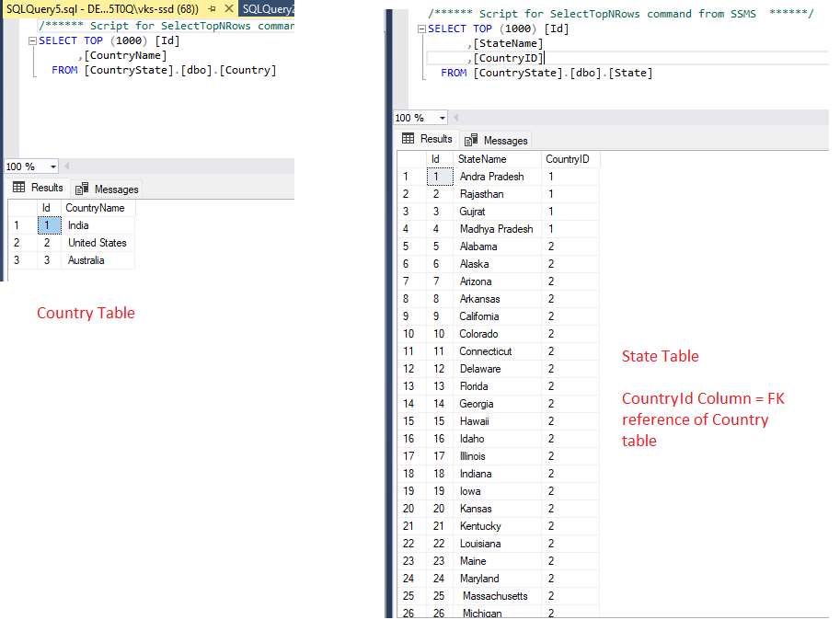Toggle the pin icon on the SQLQuery5.sql tab
The image size is (840, 620).
click(x=213, y=8)
